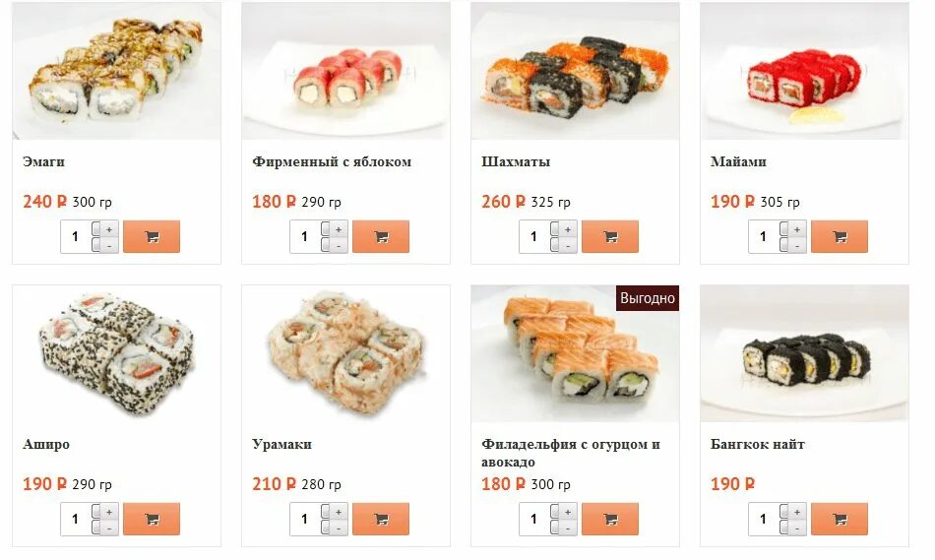This screenshot has height=560, width=935.
Task: Open the Майами roll photo
Action: tap(804, 71)
